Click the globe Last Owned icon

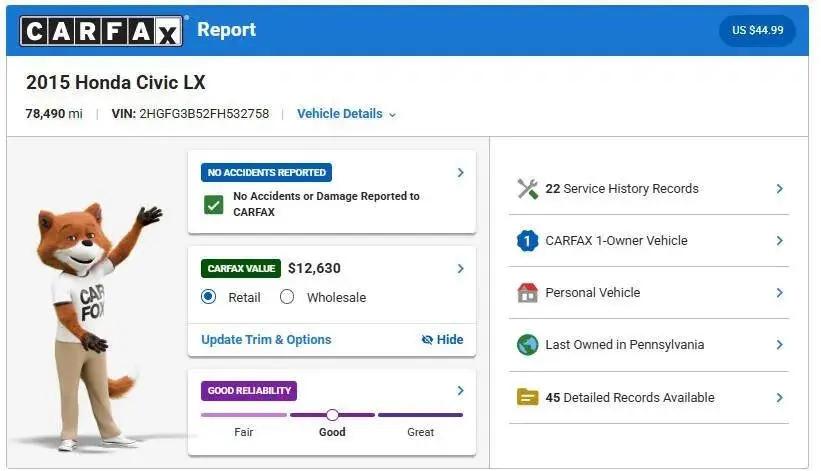pyautogui.click(x=527, y=345)
